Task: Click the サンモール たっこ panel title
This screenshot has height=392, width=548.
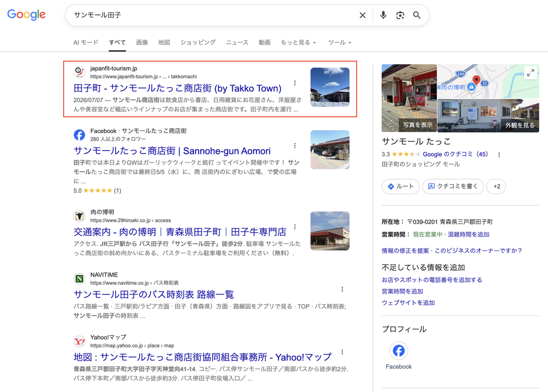Action: pos(416,142)
